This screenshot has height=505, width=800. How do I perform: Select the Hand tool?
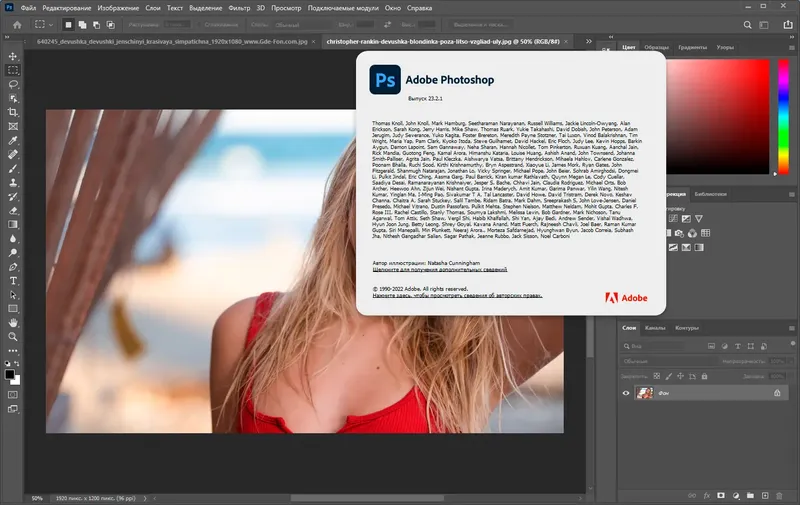click(13, 323)
